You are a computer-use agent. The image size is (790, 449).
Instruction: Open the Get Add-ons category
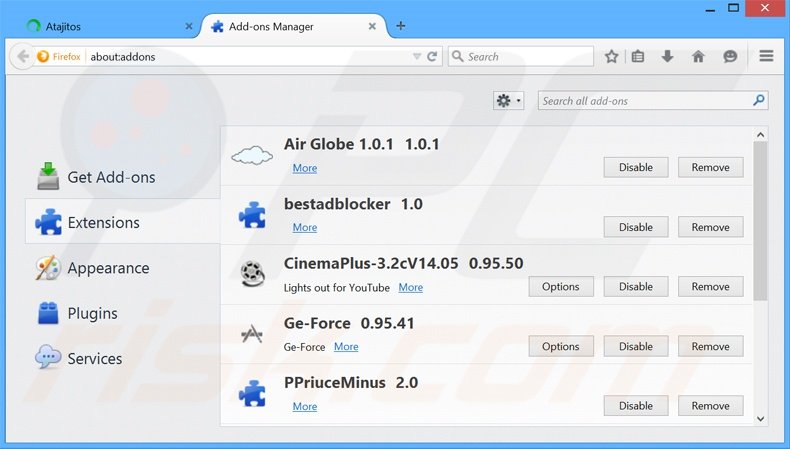(122, 177)
